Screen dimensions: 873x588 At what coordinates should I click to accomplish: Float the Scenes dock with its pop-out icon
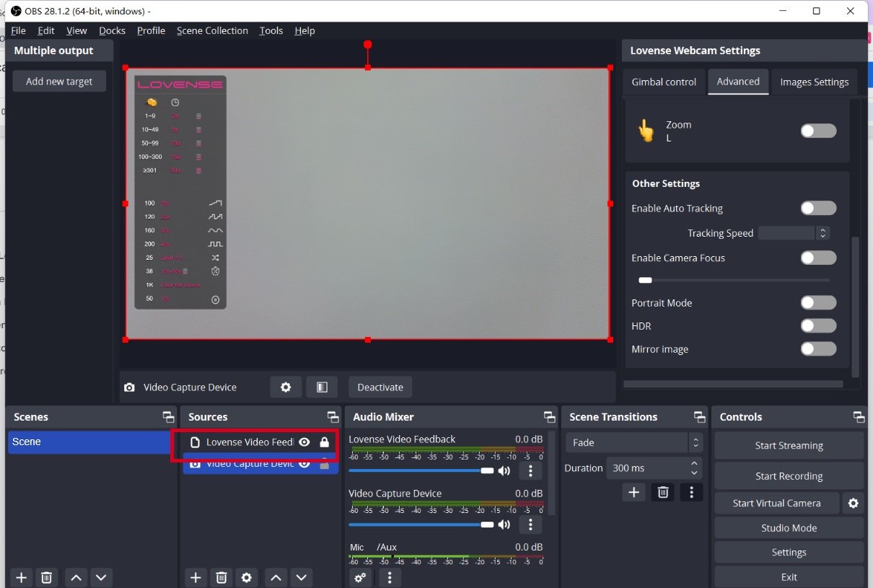(168, 417)
